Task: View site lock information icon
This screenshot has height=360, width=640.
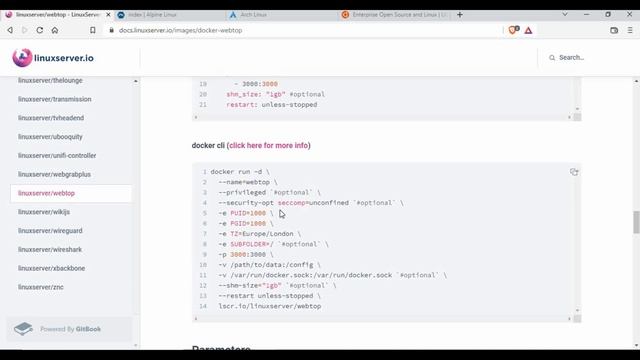Action: point(111,30)
